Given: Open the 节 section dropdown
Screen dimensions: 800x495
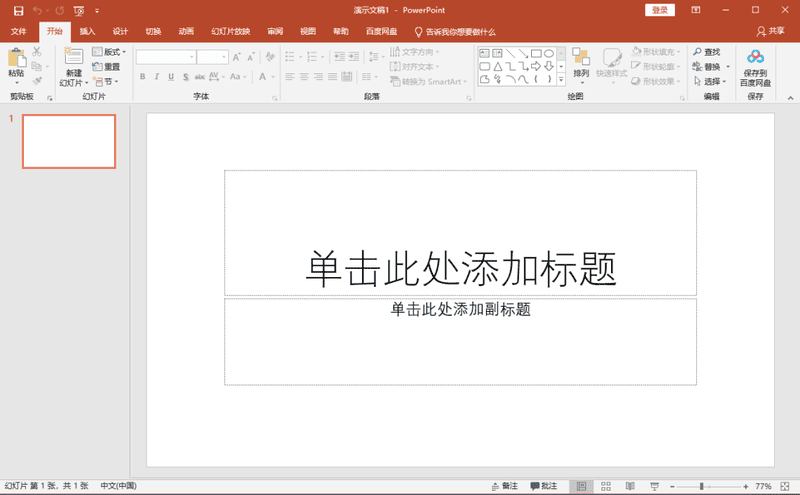Looking at the screenshot, I should (106, 81).
